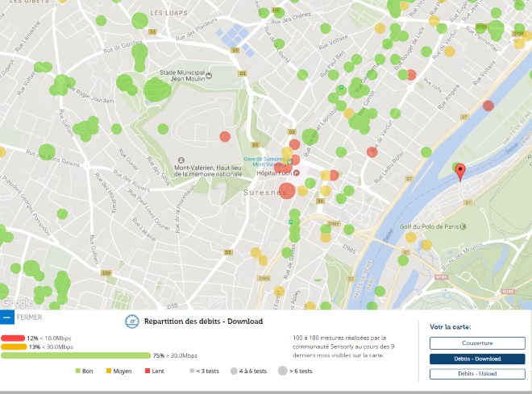The image size is (532, 394).
Task: Click the Google logo on the map
Action: coord(17,302)
